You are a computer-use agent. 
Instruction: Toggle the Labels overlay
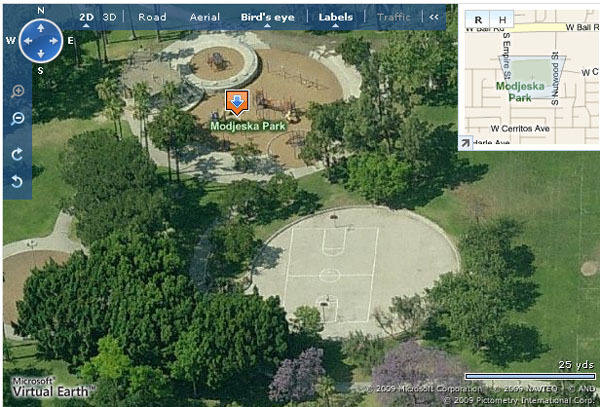[336, 17]
